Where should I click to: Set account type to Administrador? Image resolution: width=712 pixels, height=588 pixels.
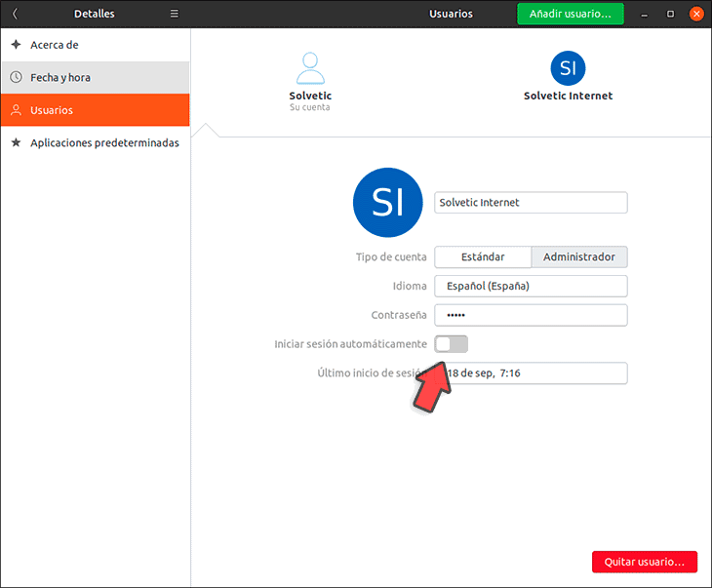(x=579, y=257)
